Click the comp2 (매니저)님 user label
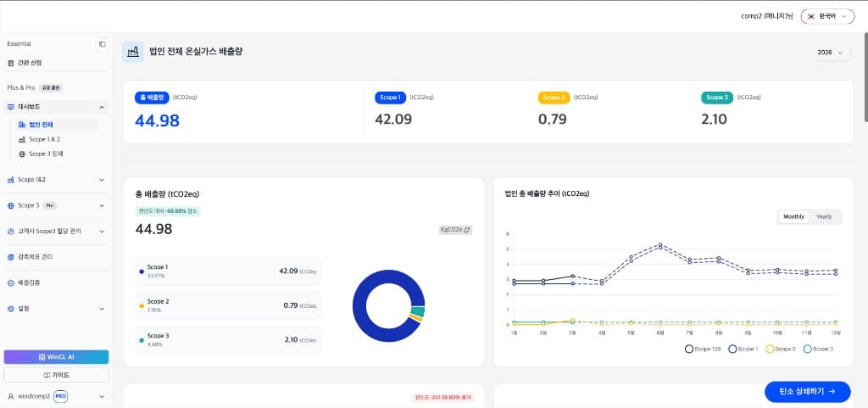Image resolution: width=868 pixels, height=408 pixels. [x=766, y=17]
